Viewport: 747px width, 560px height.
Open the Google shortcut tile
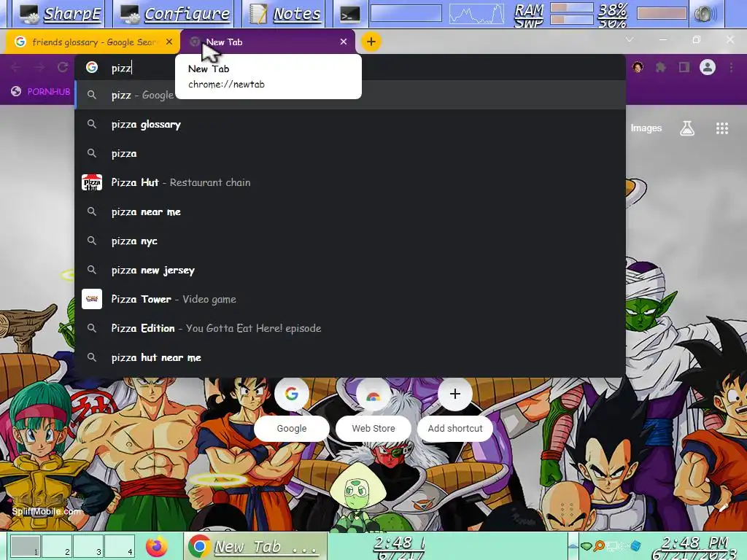(292, 394)
